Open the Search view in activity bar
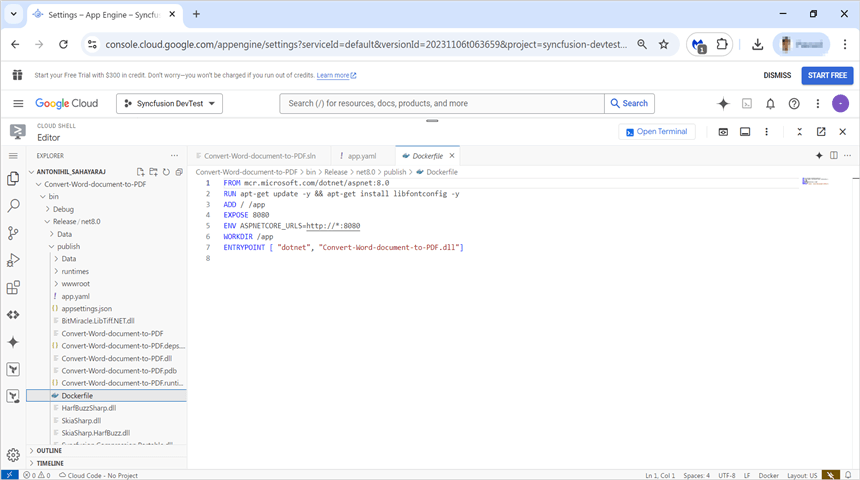Screen dimensions: 860x480 coord(13,205)
